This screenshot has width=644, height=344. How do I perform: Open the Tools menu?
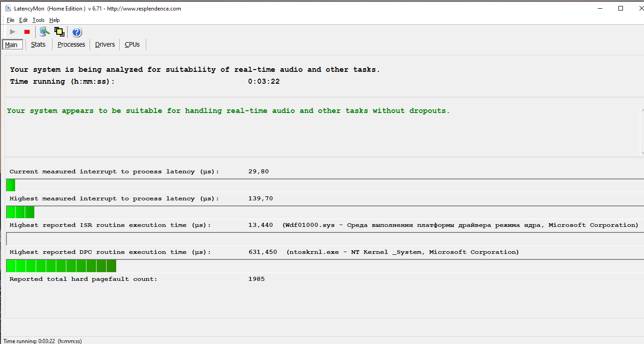pyautogui.click(x=38, y=20)
